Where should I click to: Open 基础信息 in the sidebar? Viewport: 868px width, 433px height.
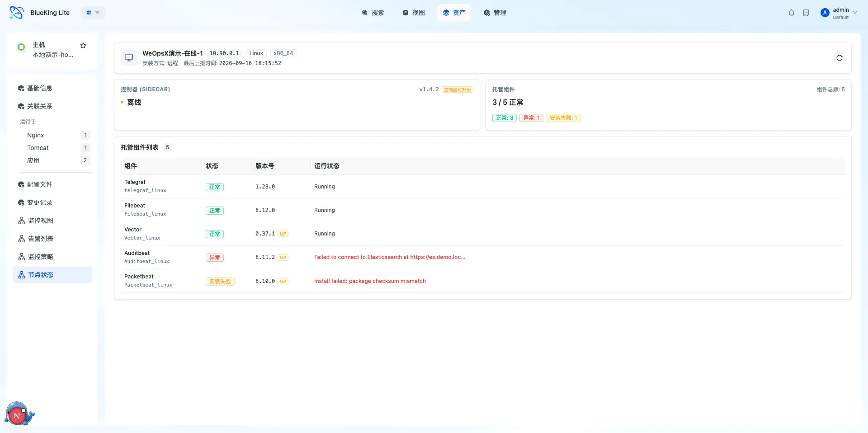pyautogui.click(x=52, y=88)
